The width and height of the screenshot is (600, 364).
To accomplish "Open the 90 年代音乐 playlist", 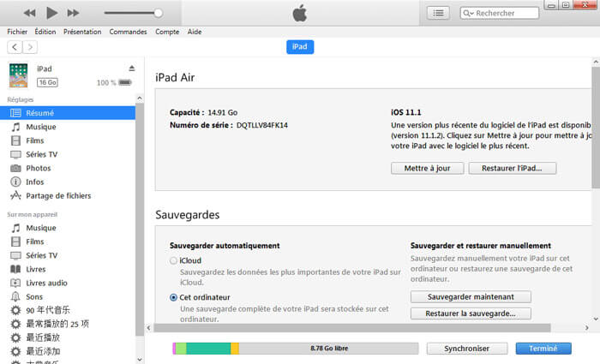I will (x=68, y=310).
